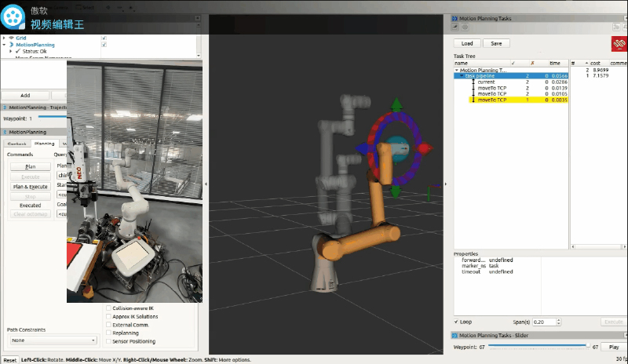Toggle the Loop checkbox
Image resolution: width=628 pixels, height=364 pixels.
pyautogui.click(x=456, y=322)
